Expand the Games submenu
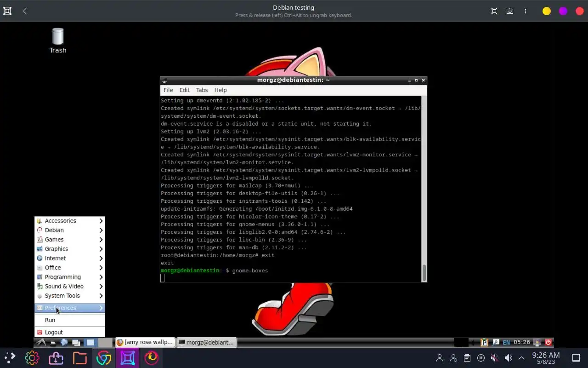 pyautogui.click(x=70, y=240)
